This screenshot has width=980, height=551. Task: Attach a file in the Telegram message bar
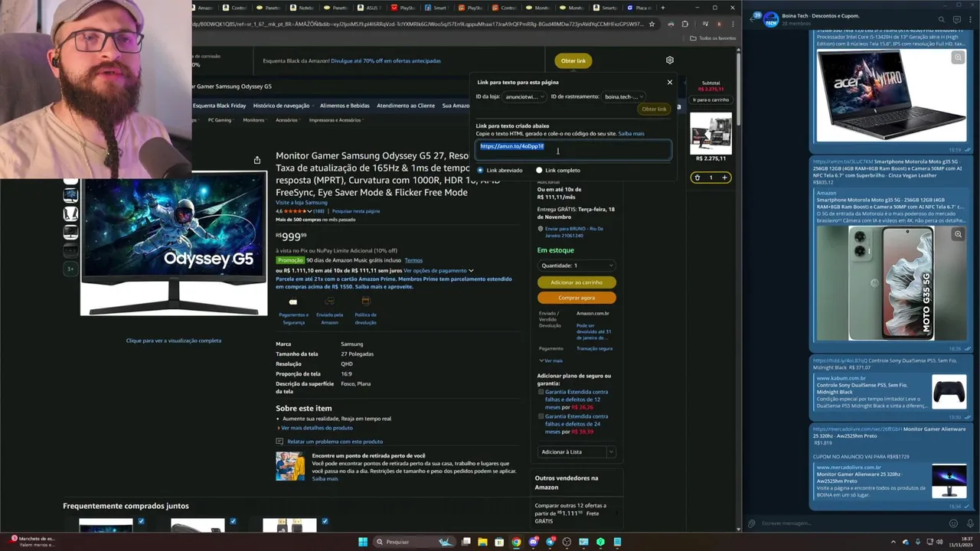coord(752,523)
